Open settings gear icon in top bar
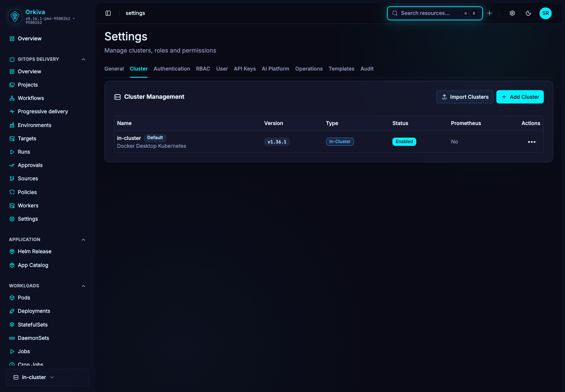 (x=512, y=13)
